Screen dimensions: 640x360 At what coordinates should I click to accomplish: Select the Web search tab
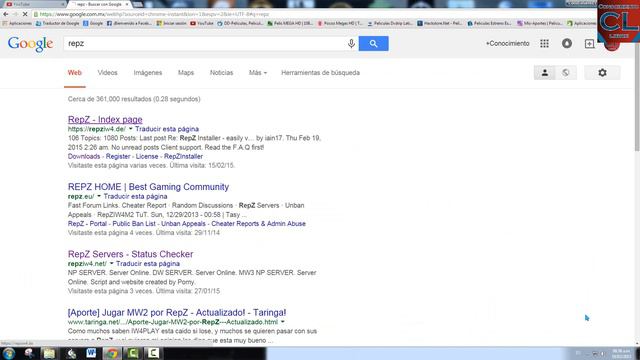[x=75, y=73]
